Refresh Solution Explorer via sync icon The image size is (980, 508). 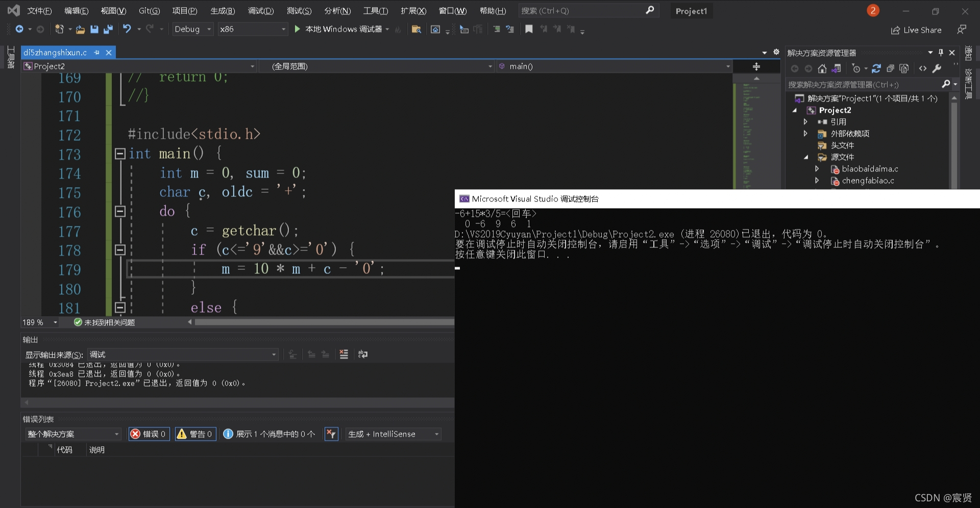tap(876, 68)
